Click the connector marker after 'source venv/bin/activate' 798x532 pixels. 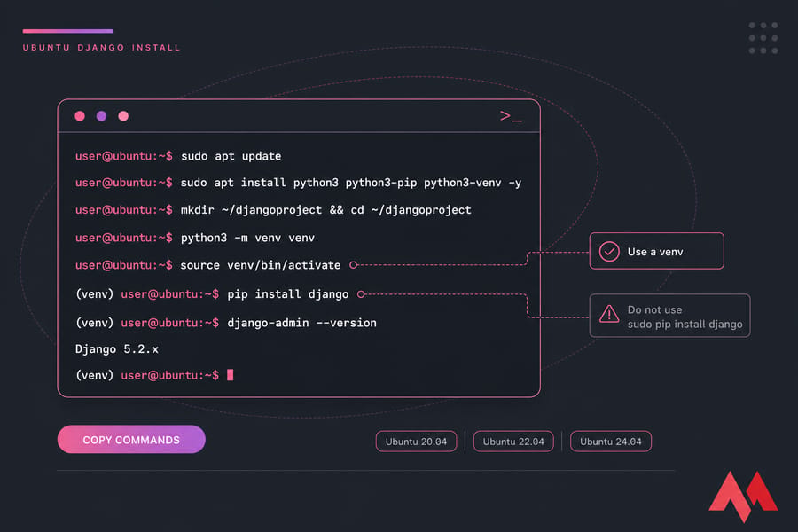tap(353, 265)
